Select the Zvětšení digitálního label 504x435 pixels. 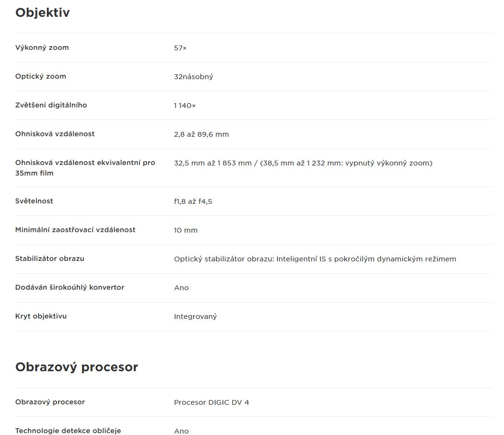(x=51, y=105)
